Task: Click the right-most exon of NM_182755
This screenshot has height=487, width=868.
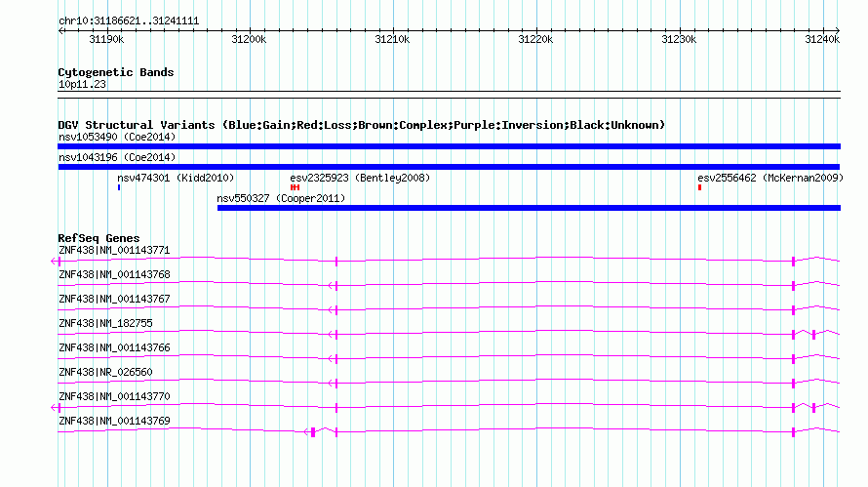Action: [x=813, y=335]
